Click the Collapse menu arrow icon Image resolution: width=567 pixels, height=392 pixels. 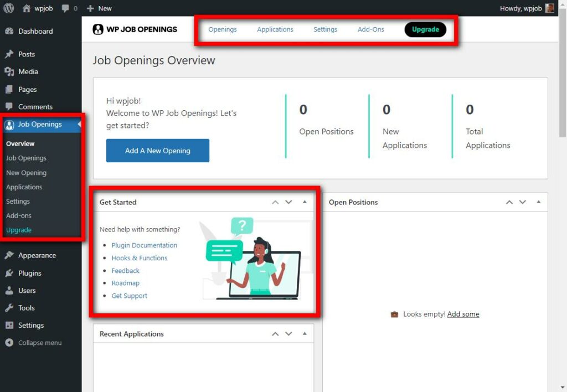[9, 343]
